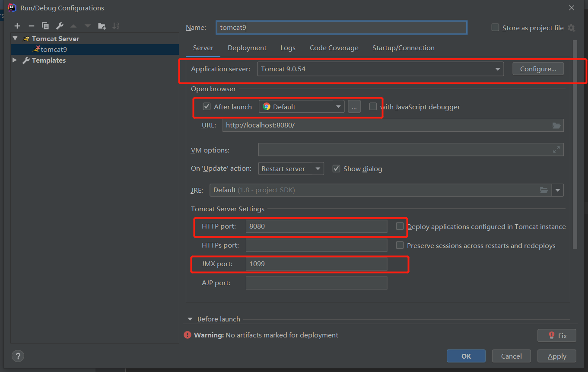
Task: Enable the with JavaScript debugger checkbox
Action: click(373, 107)
